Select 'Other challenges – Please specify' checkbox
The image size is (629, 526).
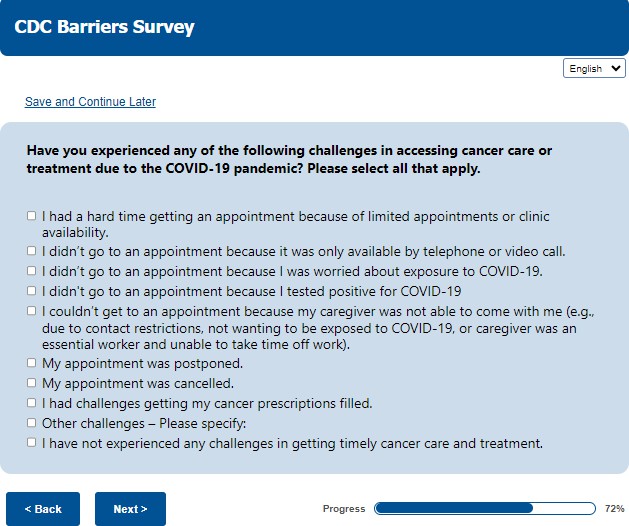[x=32, y=423]
